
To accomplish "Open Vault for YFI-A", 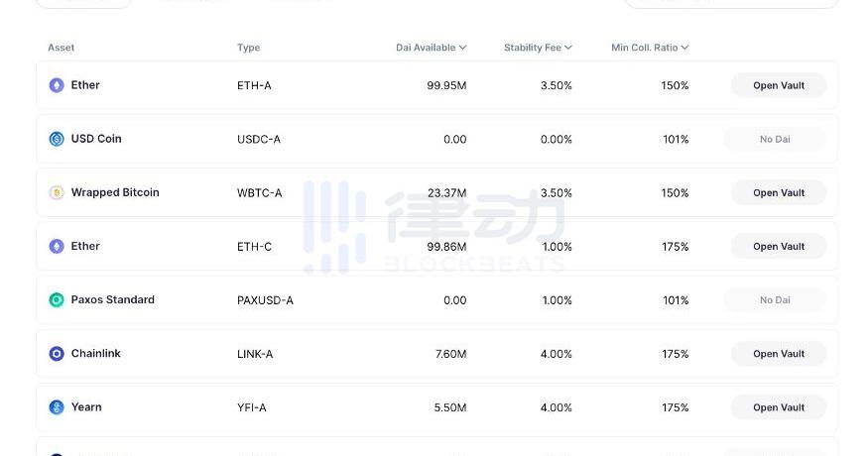I will 779,407.
